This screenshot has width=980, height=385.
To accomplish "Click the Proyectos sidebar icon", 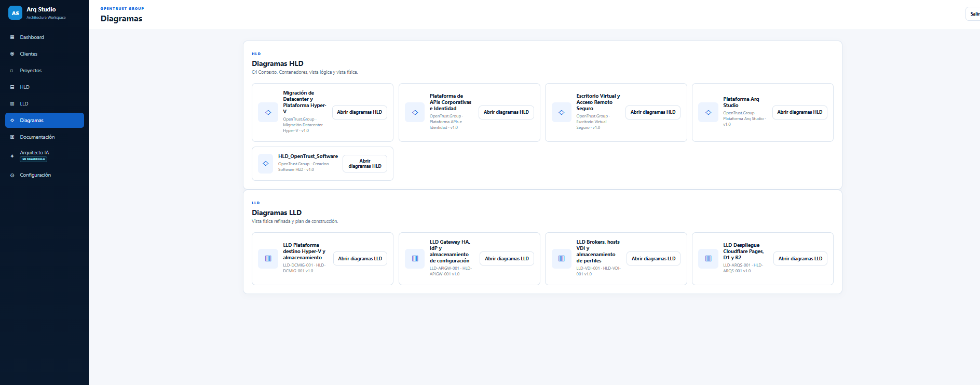I will pyautogui.click(x=12, y=71).
